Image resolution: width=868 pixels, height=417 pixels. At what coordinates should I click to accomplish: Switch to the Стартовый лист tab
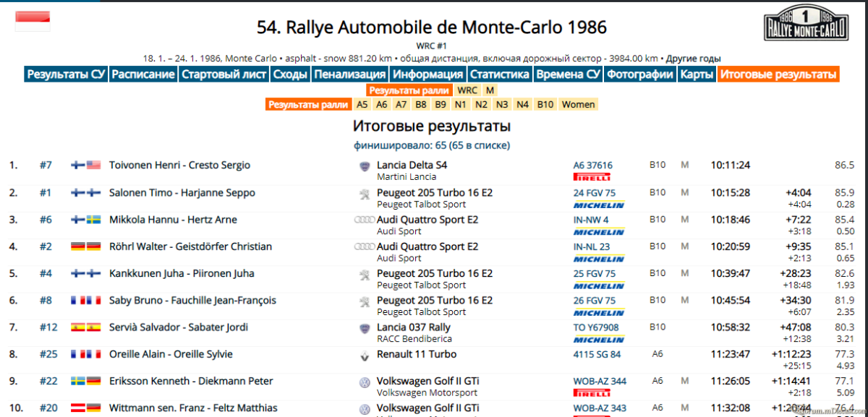point(224,74)
